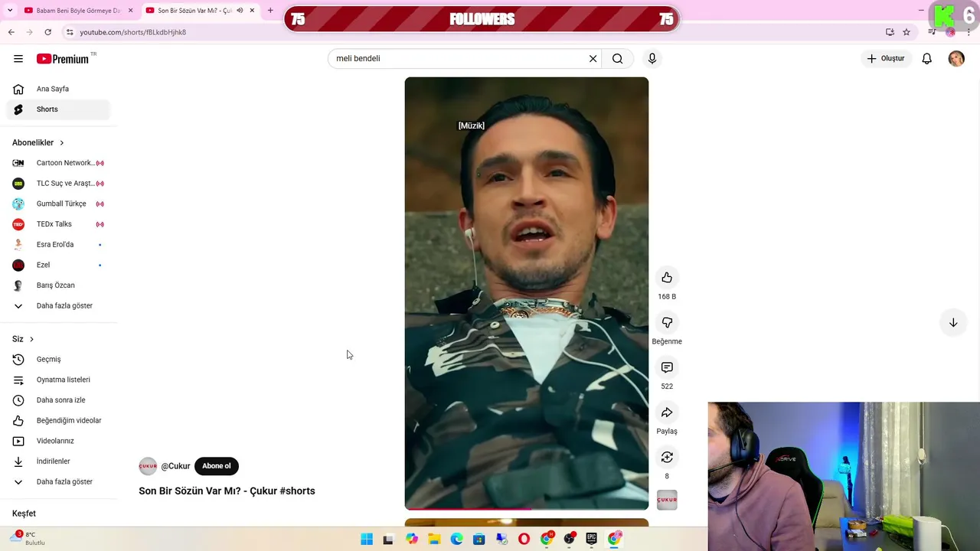Open the notifications bell
This screenshot has height=551, width=980.
click(x=926, y=59)
